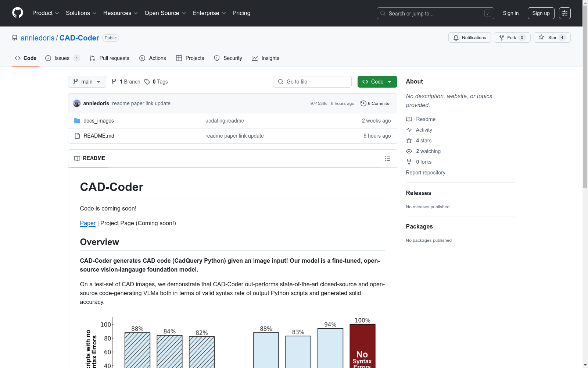
Task: Expand the Open Source menu
Action: [x=165, y=13]
